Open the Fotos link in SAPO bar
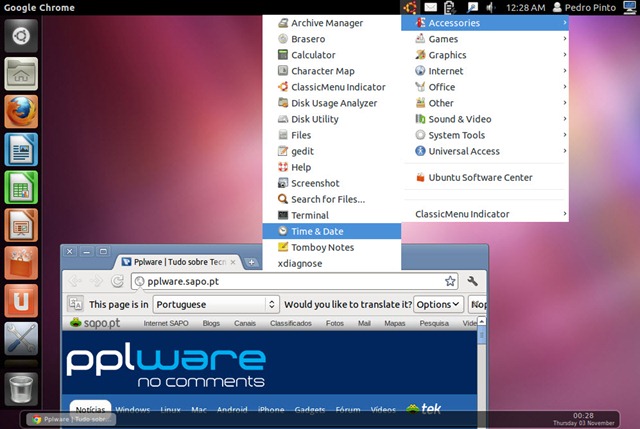The height and width of the screenshot is (429, 640). coord(335,323)
